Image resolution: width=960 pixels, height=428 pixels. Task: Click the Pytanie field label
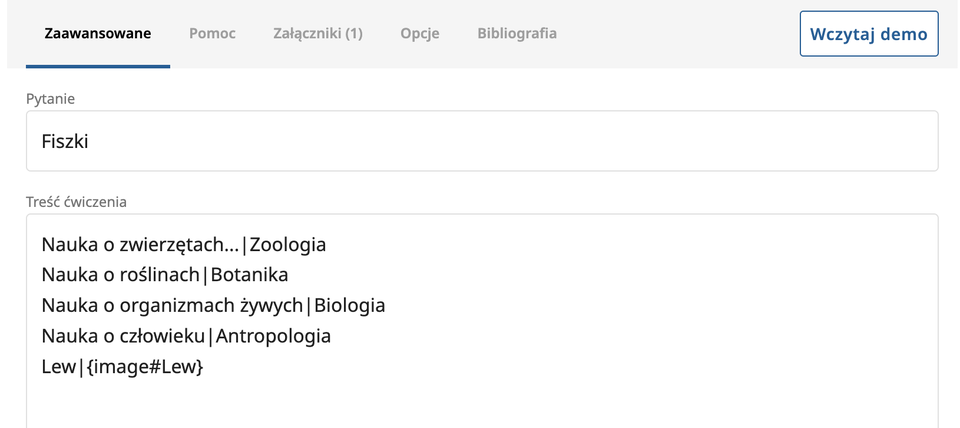[50, 99]
